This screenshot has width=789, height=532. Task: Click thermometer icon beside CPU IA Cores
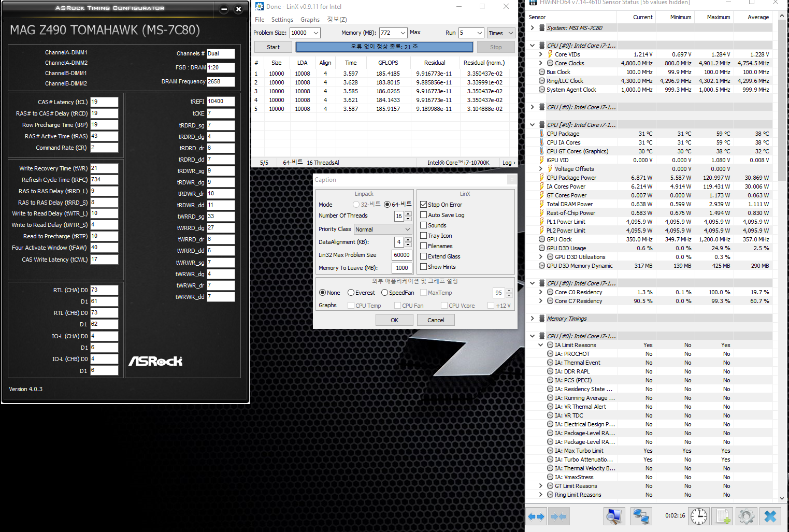point(542,142)
